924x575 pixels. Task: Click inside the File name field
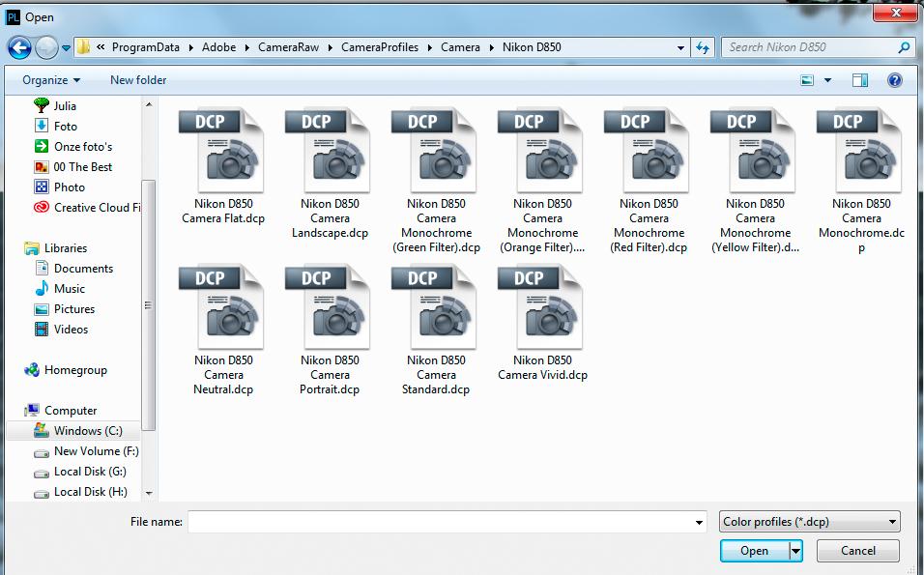point(441,522)
